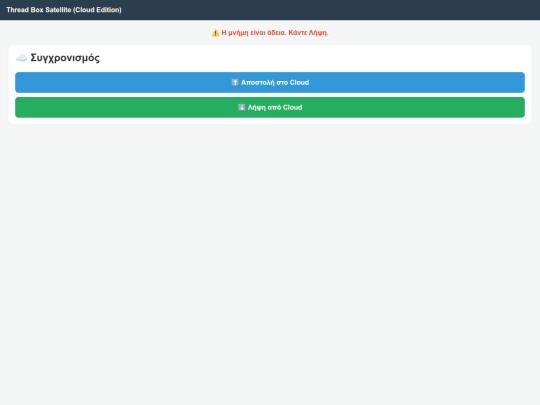Screen dimensions: 540x405
Task: Click the cloud icon beside Συγχρονισμός
Action: (21, 58)
